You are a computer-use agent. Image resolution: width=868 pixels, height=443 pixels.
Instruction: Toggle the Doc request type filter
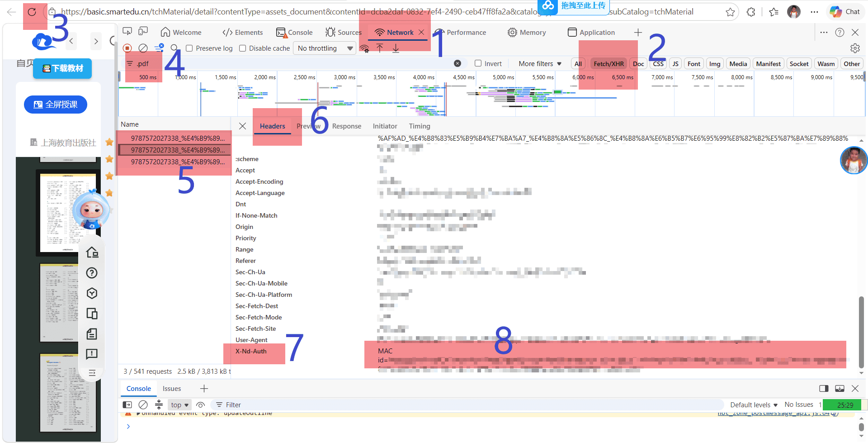click(x=638, y=64)
